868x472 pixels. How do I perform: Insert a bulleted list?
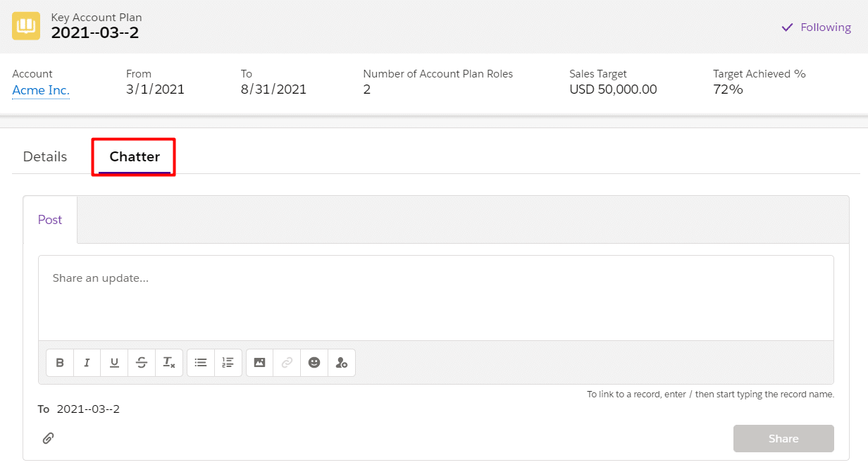(201, 363)
